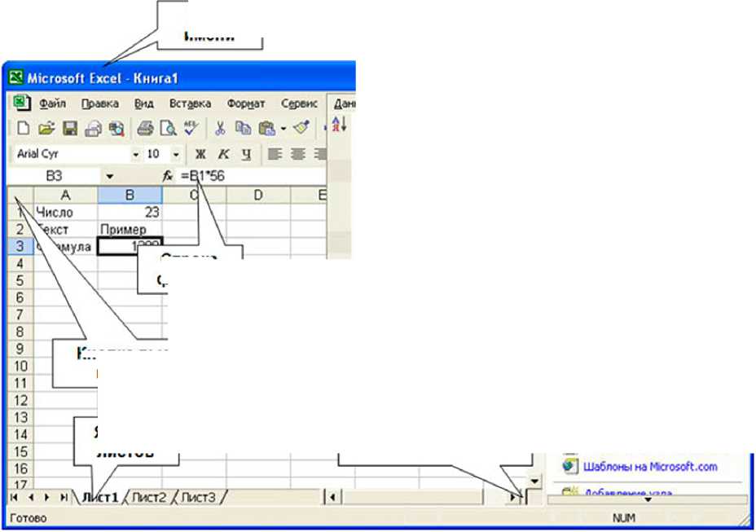Screen dimensions: 756x532
Task: Select column A header
Action: (x=65, y=196)
